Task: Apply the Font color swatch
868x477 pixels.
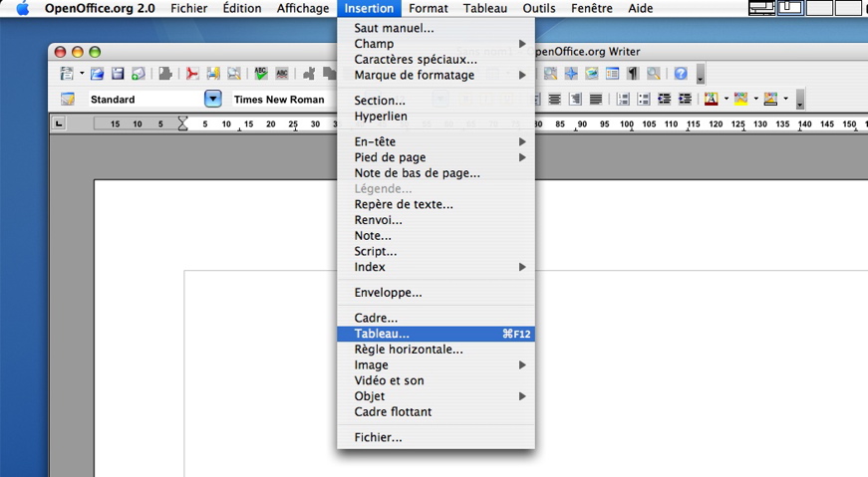Action: click(712, 99)
